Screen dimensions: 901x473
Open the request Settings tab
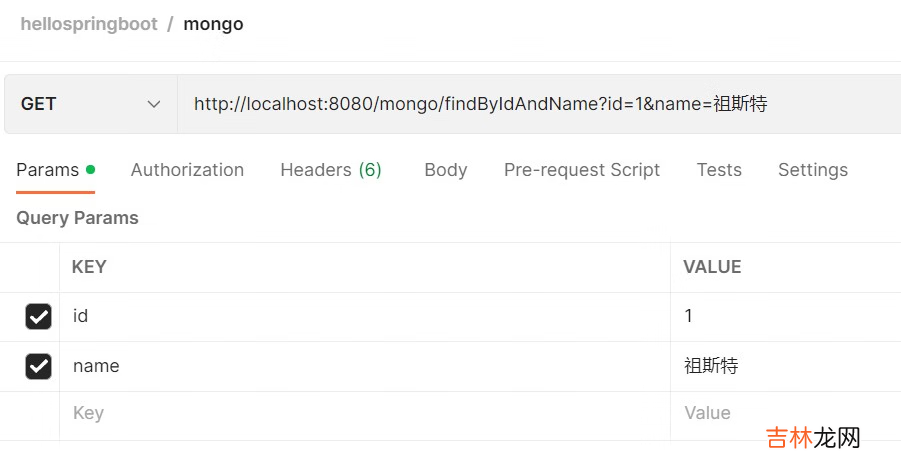pyautogui.click(x=812, y=170)
